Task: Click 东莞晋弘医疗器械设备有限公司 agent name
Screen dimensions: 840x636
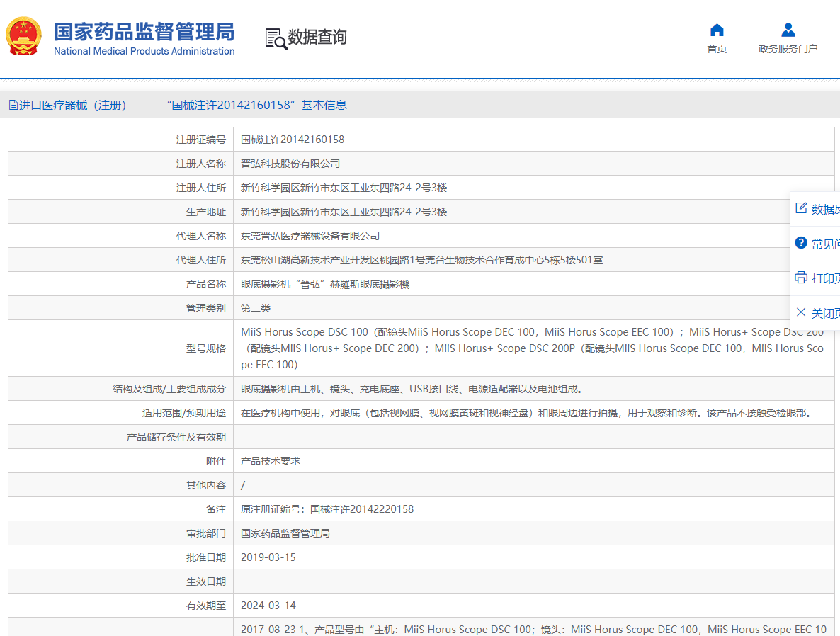Action: pos(310,236)
